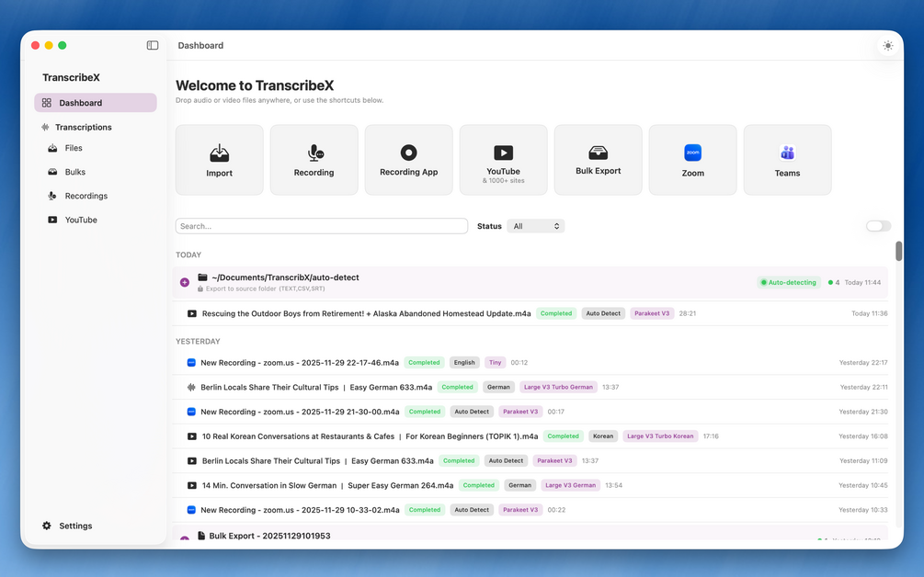Open Dashboard in the sidebar
The image size is (924, 577).
(96, 103)
